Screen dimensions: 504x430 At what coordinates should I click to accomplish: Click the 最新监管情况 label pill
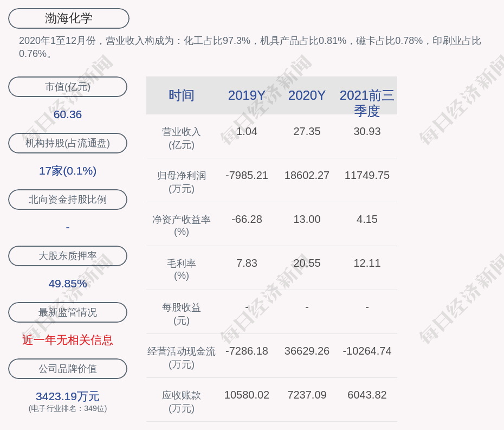(68, 312)
